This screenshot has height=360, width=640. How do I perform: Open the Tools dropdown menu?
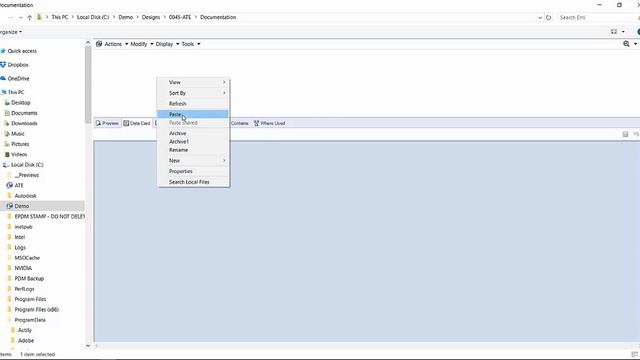[x=191, y=44]
